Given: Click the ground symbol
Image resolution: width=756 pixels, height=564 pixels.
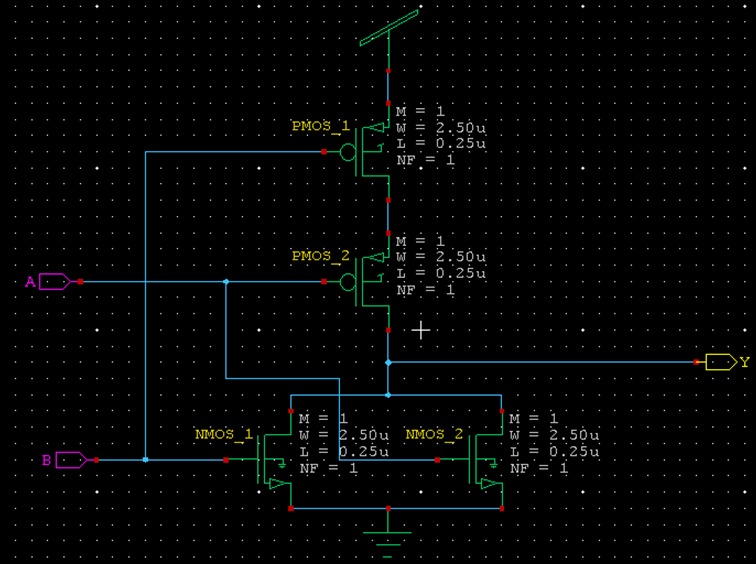Looking at the screenshot, I should [388, 540].
